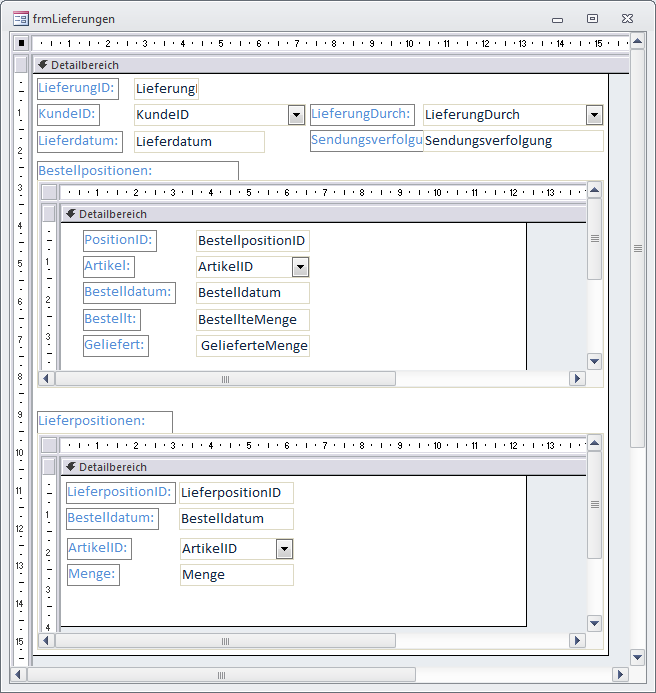Select the Detailbereich bar in Lieferpositionen subform
This screenshot has width=656, height=693.
click(x=320, y=467)
